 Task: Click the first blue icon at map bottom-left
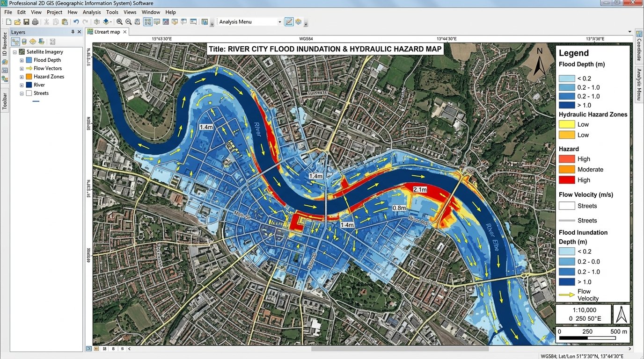pyautogui.click(x=88, y=348)
